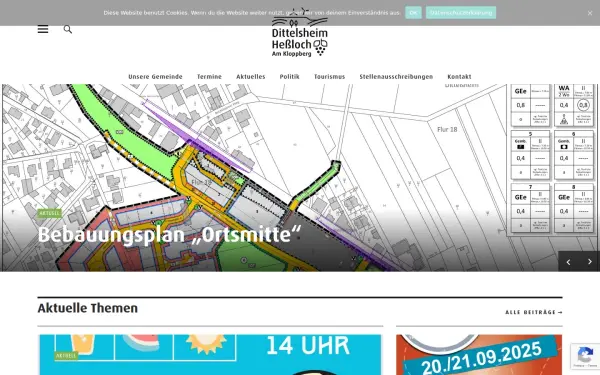Open Unsere Gemeinde menu

coord(155,77)
